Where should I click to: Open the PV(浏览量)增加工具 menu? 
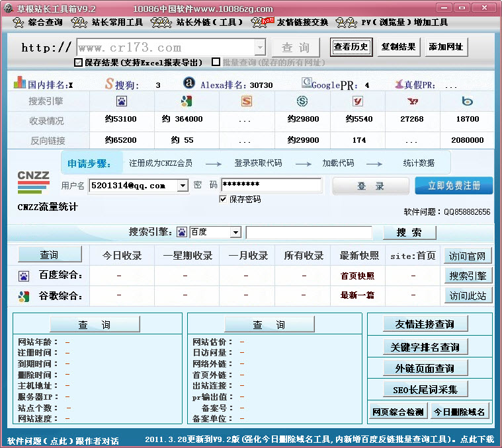392,22
